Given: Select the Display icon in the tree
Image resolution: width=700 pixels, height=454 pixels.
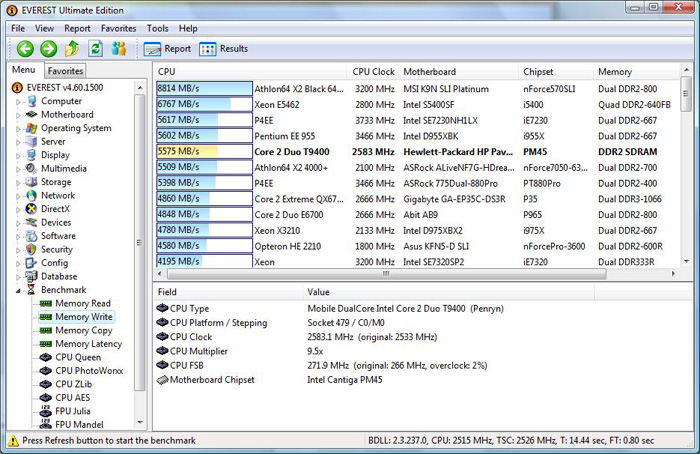Looking at the screenshot, I should click(x=31, y=155).
